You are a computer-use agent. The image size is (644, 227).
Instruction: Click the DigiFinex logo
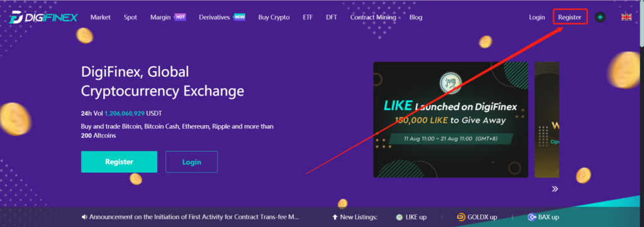point(43,18)
